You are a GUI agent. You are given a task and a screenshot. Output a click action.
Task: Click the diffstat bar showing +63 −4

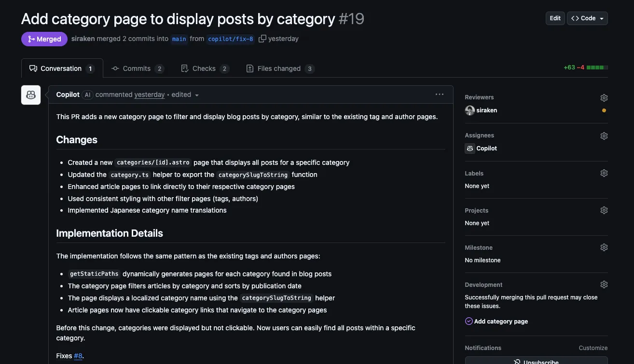(585, 67)
